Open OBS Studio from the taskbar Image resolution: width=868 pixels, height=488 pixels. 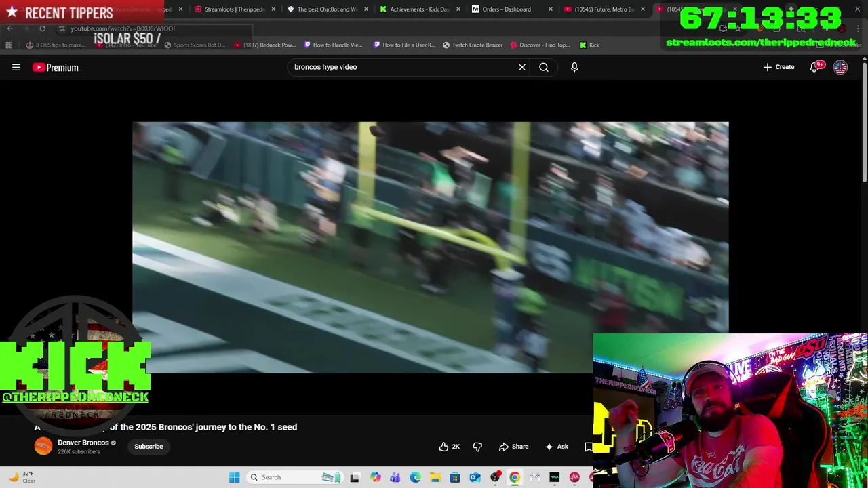[x=495, y=477]
